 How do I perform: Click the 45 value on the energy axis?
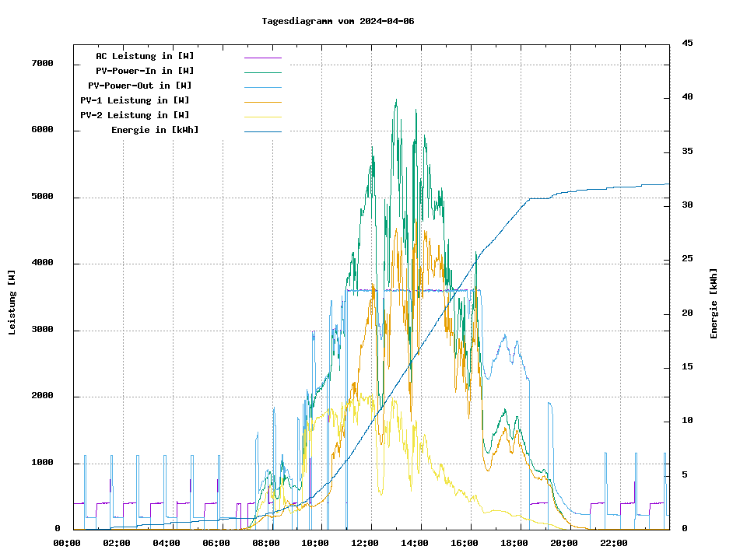click(x=687, y=43)
